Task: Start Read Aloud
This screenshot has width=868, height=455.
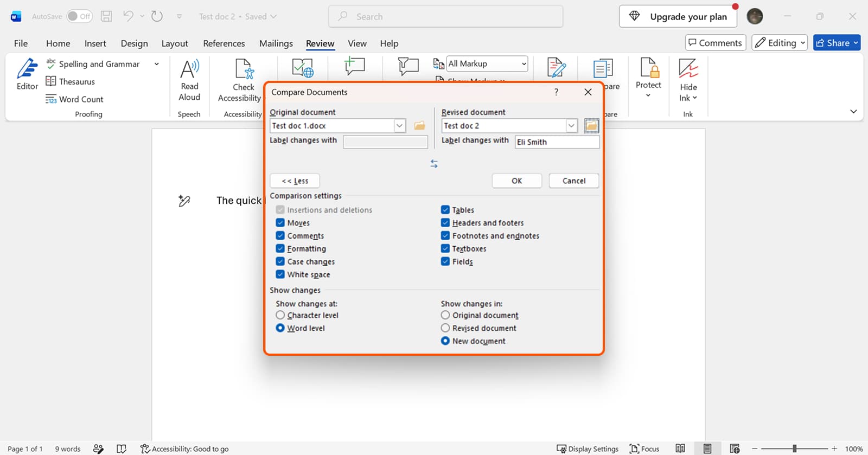Action: click(x=189, y=80)
